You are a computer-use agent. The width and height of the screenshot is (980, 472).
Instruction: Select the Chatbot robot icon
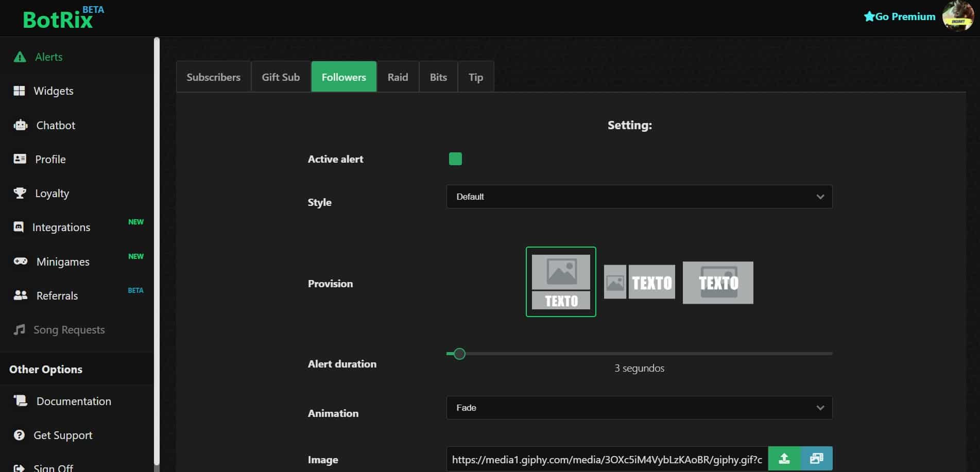click(x=19, y=125)
